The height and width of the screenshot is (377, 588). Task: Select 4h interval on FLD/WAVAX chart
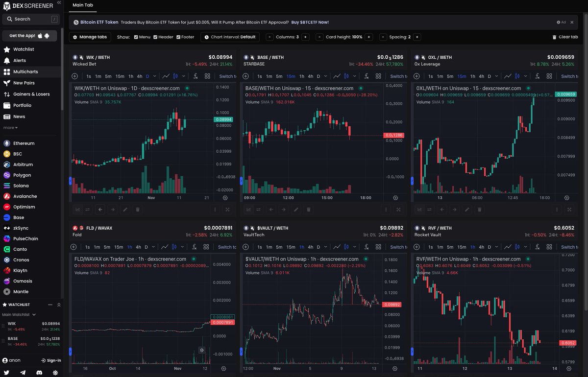pyautogui.click(x=138, y=247)
